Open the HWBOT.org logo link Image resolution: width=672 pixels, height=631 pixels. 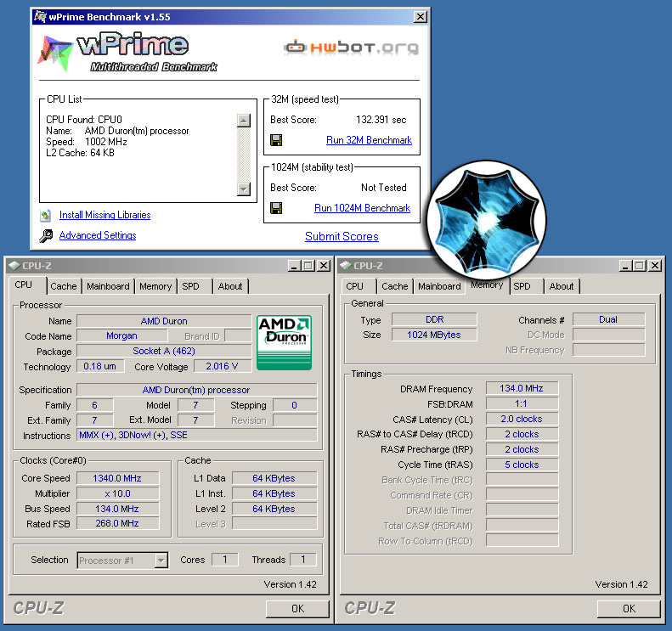pos(351,47)
